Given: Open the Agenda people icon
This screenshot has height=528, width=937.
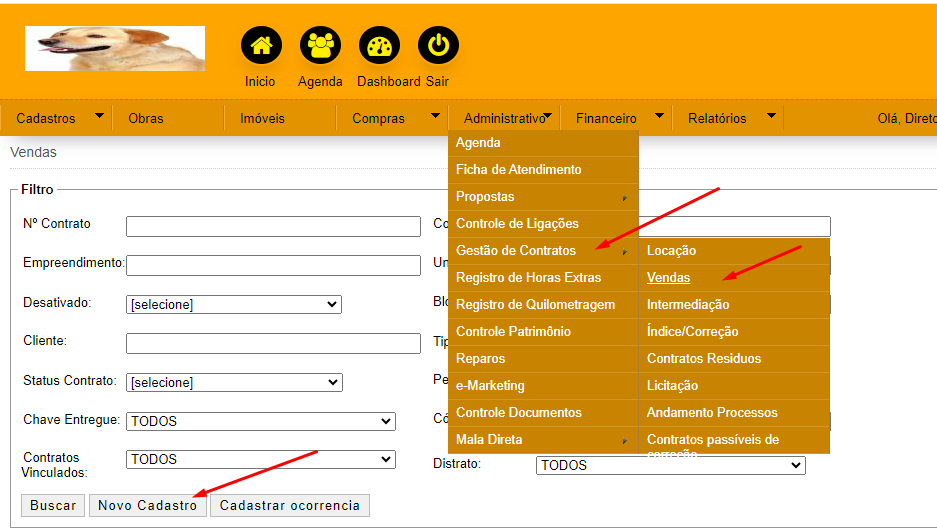Looking at the screenshot, I should pos(320,46).
